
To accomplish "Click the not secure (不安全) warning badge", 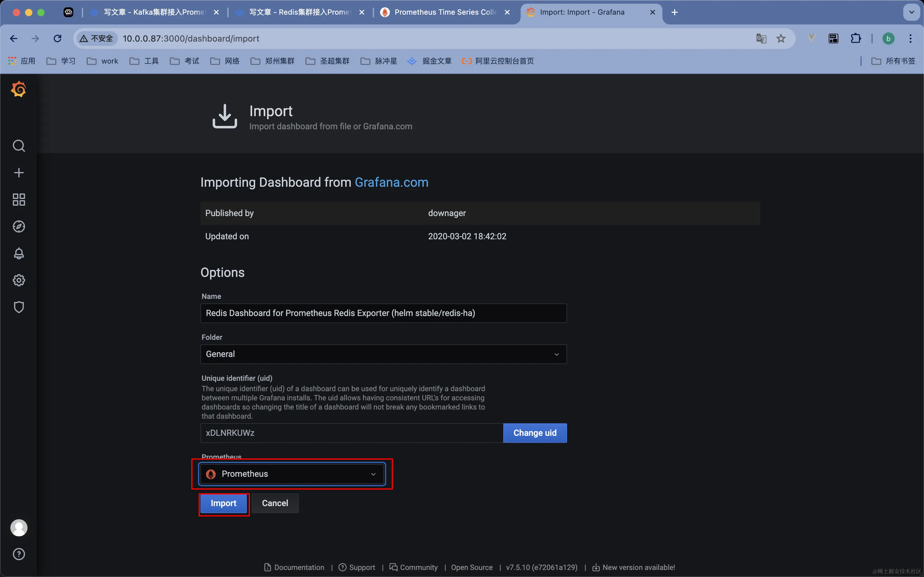I will point(97,39).
